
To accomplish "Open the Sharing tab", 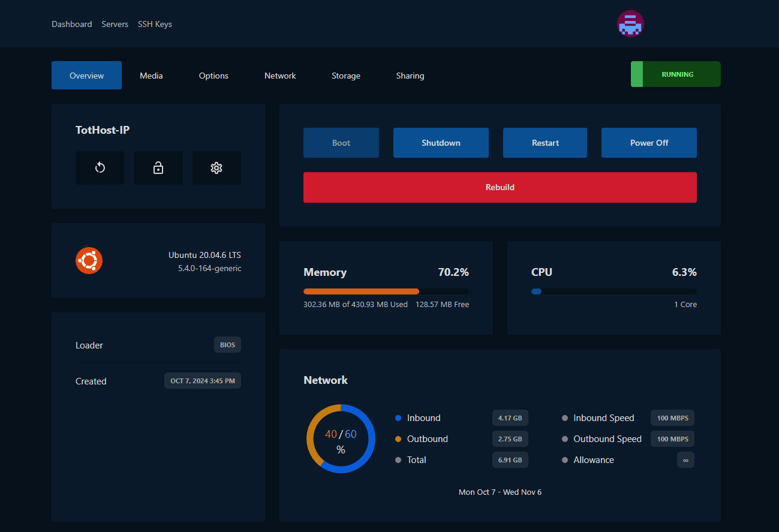I will click(x=410, y=76).
